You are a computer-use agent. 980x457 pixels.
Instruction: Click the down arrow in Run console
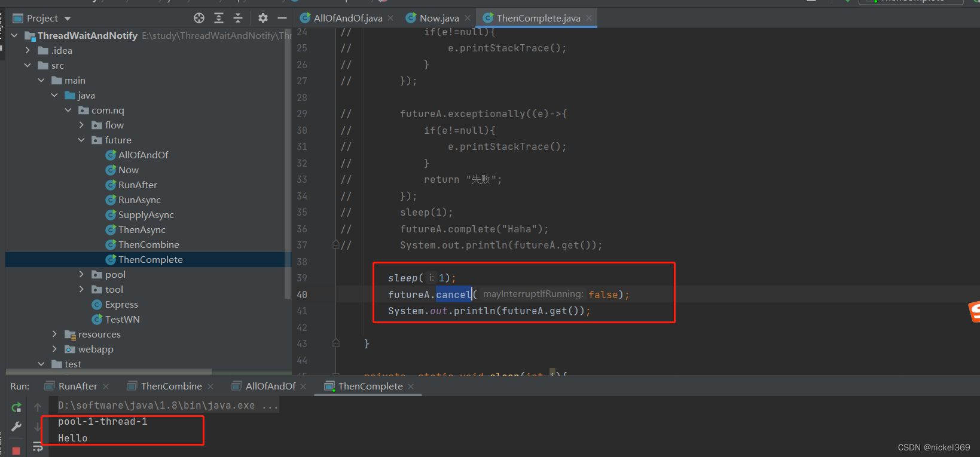click(x=38, y=427)
